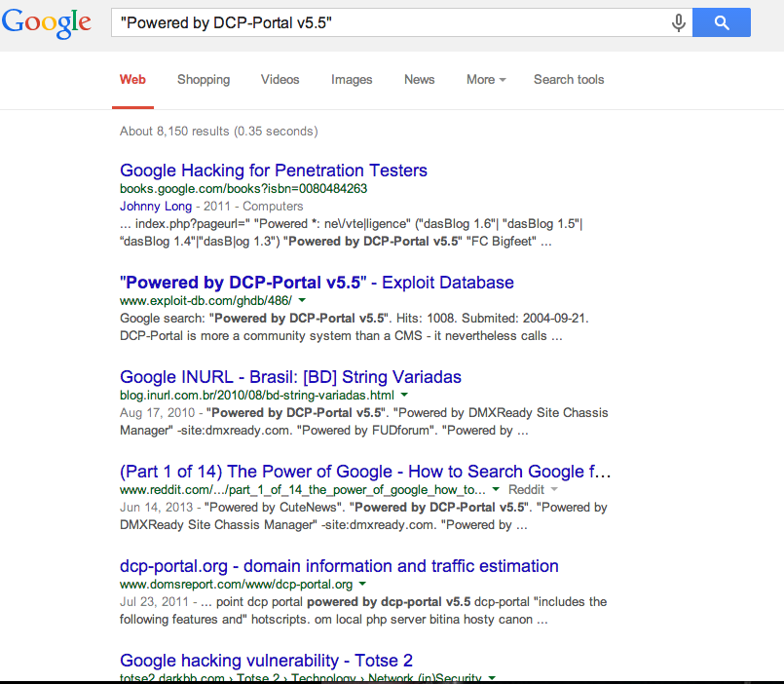
Task: Click the 'Aug 17, 2010' date text
Action: pyautogui.click(x=157, y=413)
